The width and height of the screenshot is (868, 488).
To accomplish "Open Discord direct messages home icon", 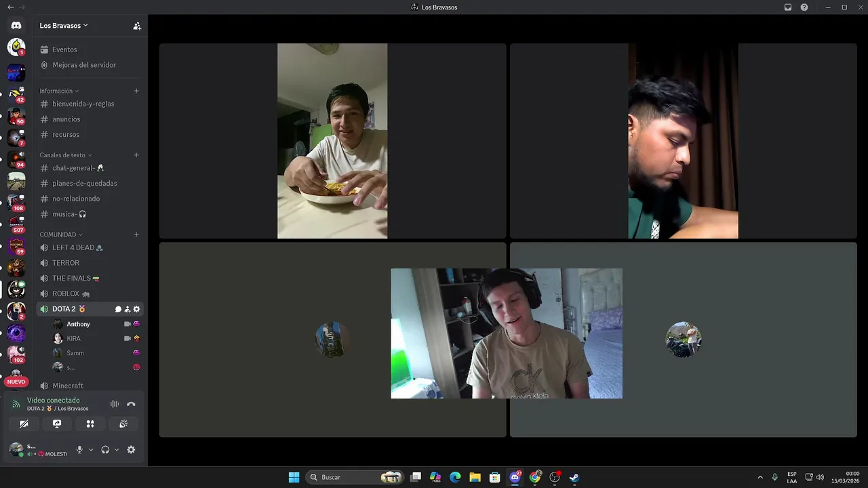I will click(16, 25).
